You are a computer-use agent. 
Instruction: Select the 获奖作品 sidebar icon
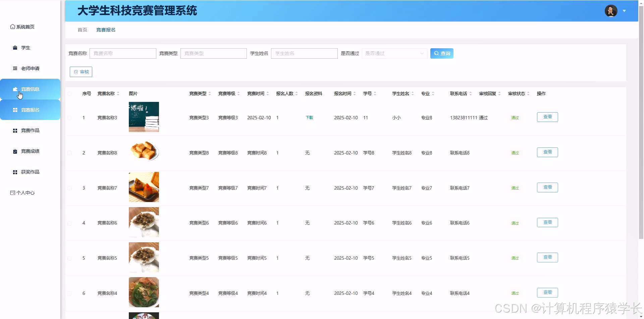point(15,172)
